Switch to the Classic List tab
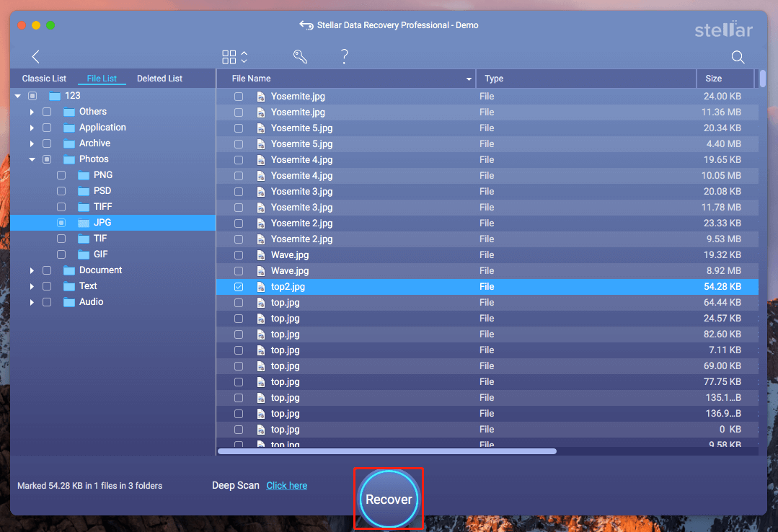The width and height of the screenshot is (778, 532). pyautogui.click(x=44, y=78)
